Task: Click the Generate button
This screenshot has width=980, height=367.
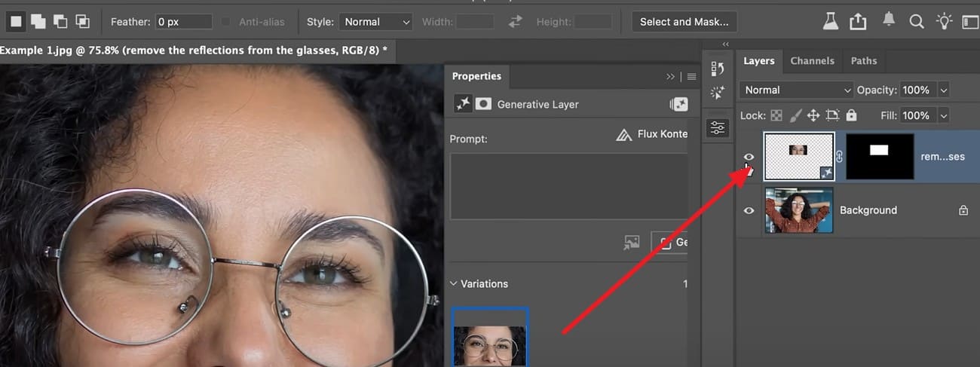Action: coord(669,243)
